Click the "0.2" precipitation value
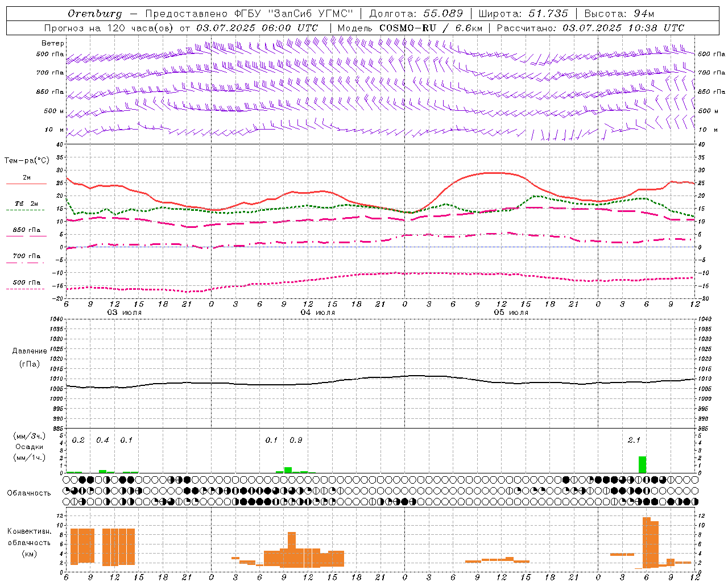 coord(78,440)
